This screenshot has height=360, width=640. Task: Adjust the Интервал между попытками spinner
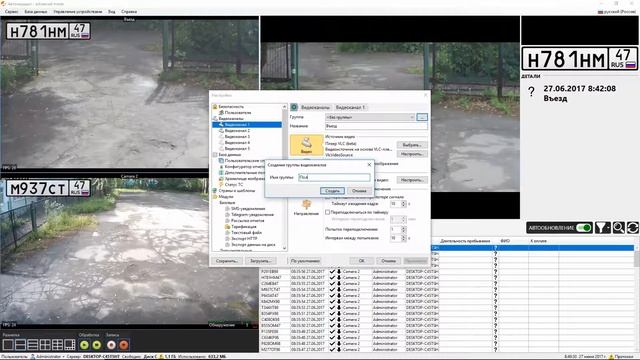(404, 238)
